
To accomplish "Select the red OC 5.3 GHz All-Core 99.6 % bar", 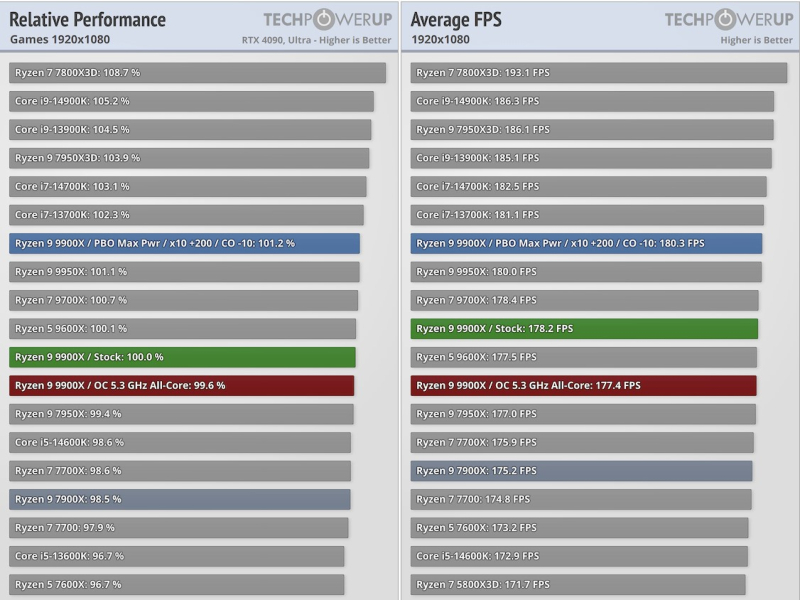I will pyautogui.click(x=181, y=385).
